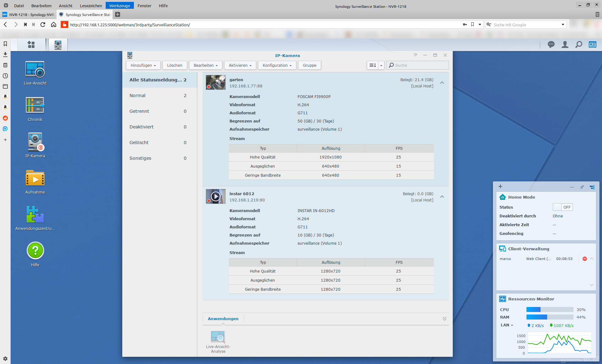
Task: Switch to NVR-1218 Synology NVR tab
Action: click(x=29, y=14)
